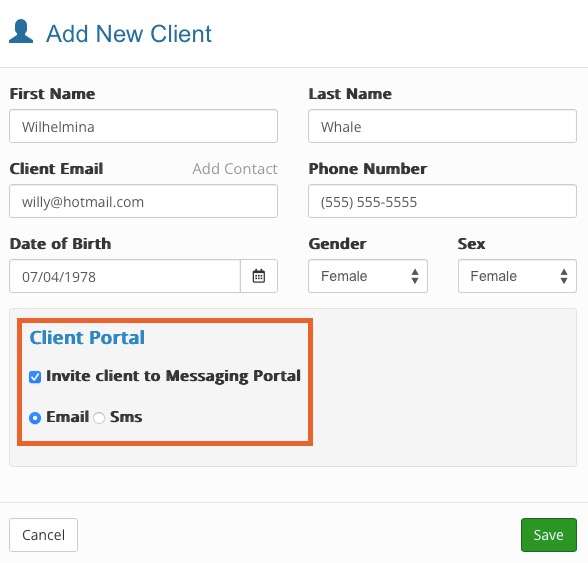Click the Client Portal heading
The width and height of the screenshot is (588, 563).
coord(87,337)
